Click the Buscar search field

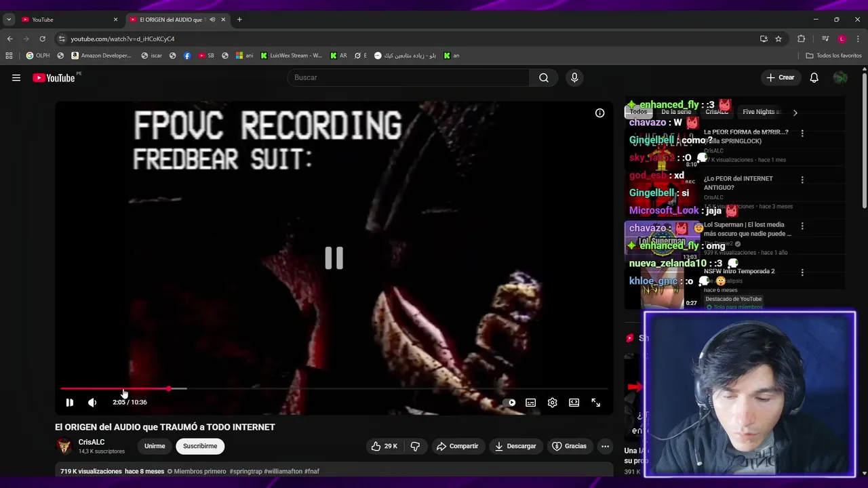[408, 78]
